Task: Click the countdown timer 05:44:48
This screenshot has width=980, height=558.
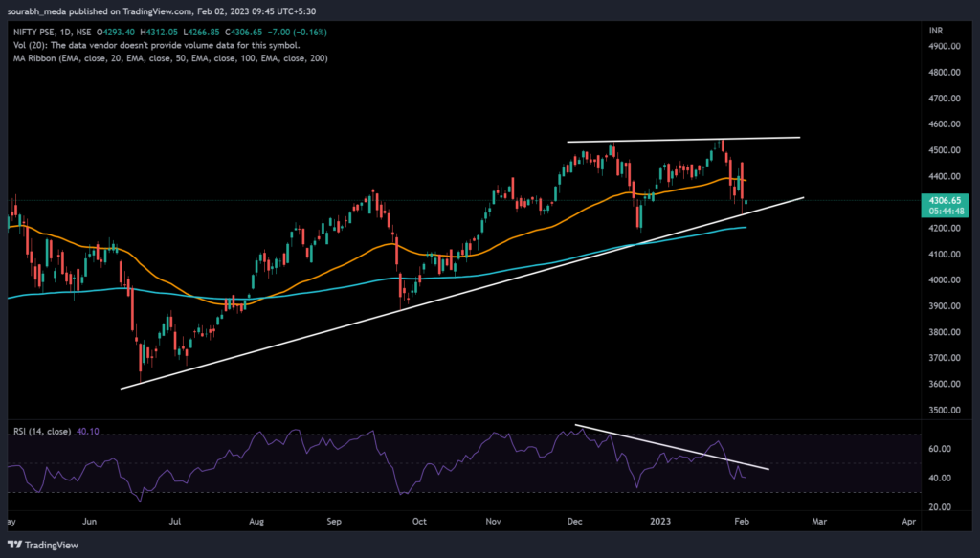Action: [945, 212]
